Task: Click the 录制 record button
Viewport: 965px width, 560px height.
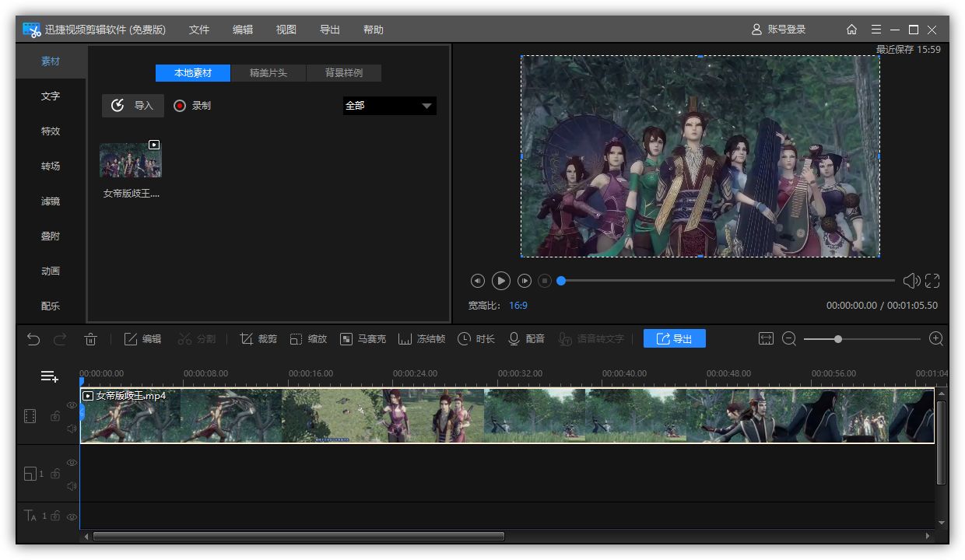Action: pos(192,106)
